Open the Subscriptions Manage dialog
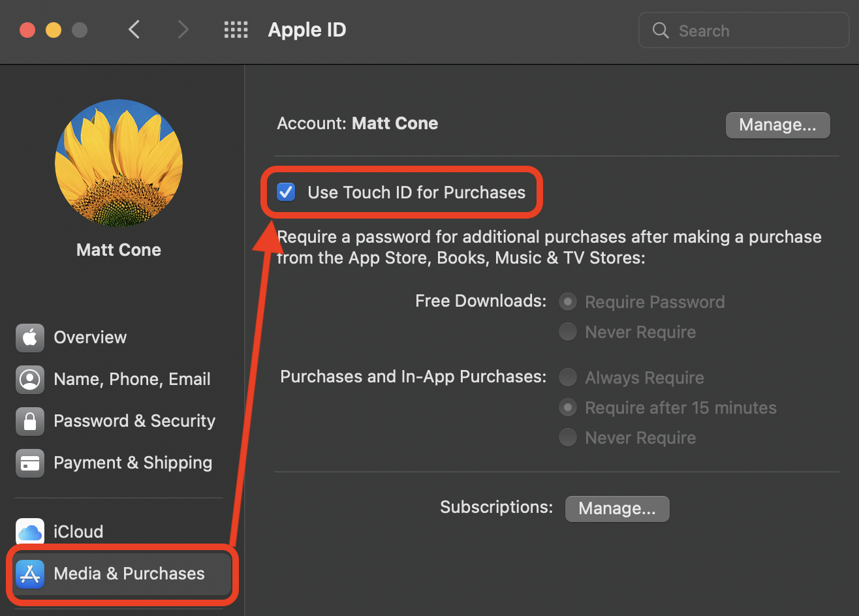The height and width of the screenshot is (616, 859). (x=616, y=508)
